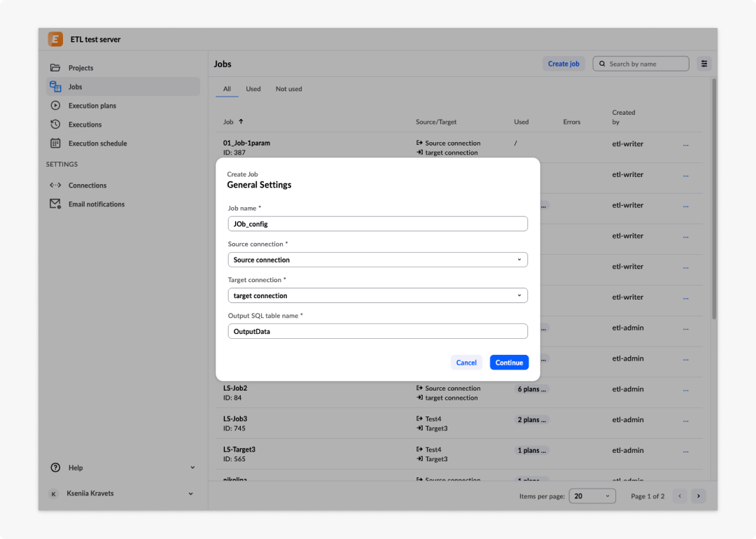Cancel the Create Job dialog
756x539 pixels.
click(x=466, y=363)
